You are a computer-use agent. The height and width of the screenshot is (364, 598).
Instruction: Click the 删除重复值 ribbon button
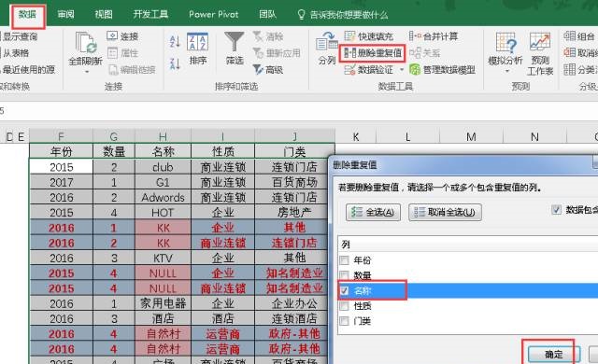(372, 53)
